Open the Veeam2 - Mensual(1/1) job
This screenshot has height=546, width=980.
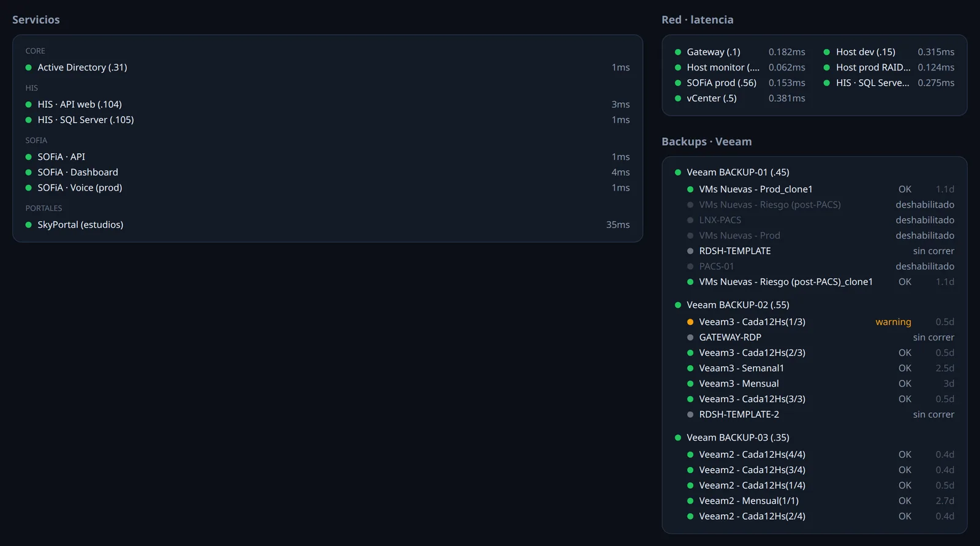point(821,501)
